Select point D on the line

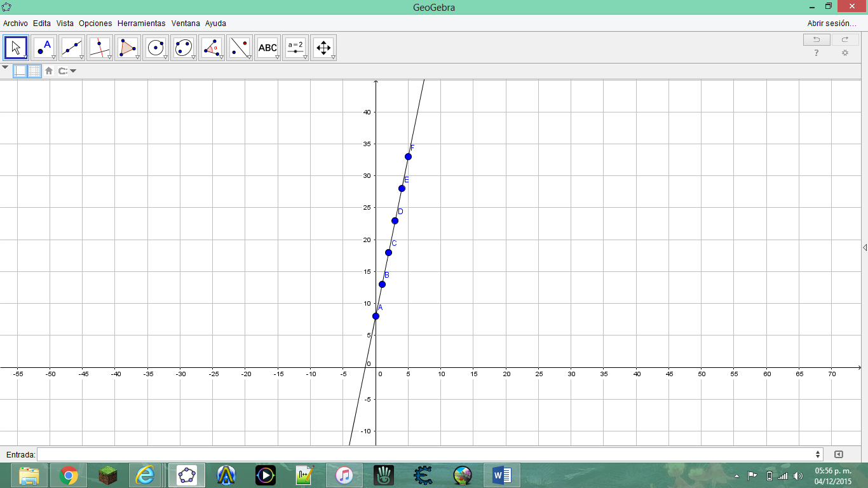coord(395,220)
